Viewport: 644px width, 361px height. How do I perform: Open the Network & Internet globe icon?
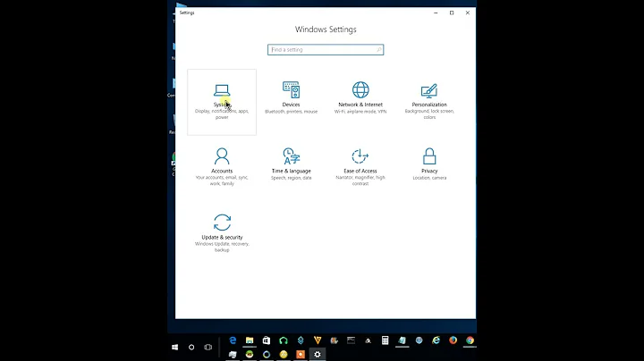point(360,90)
